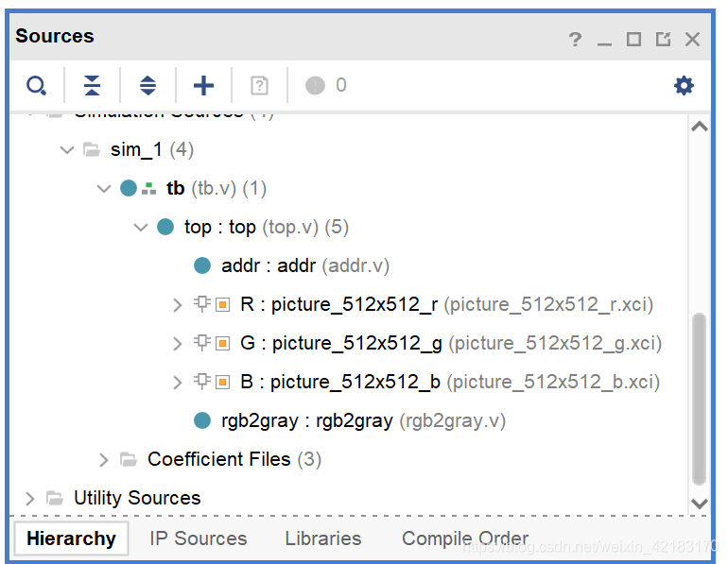Open the Libraries tab
The image size is (728, 564).
(x=323, y=538)
